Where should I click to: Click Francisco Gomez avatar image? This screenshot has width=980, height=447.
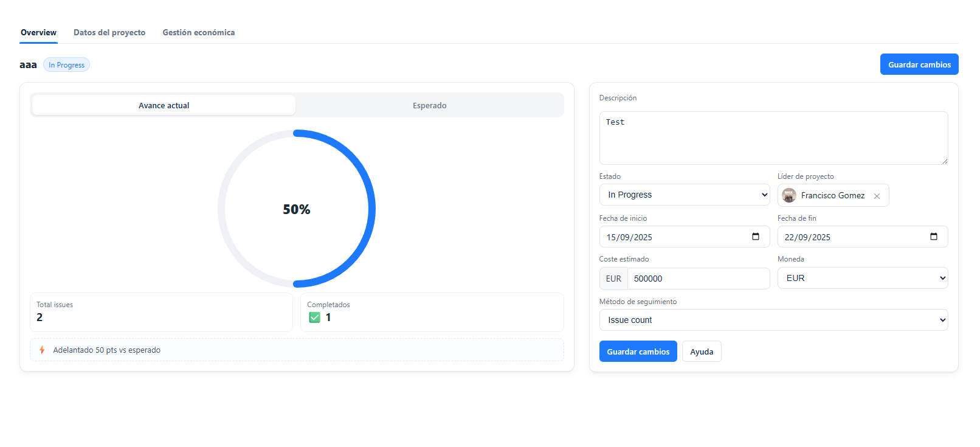(789, 195)
